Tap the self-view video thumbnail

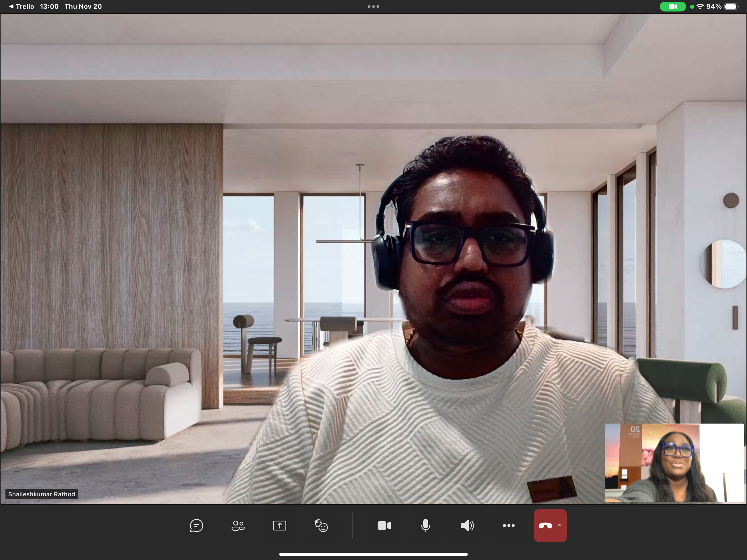coord(674,463)
